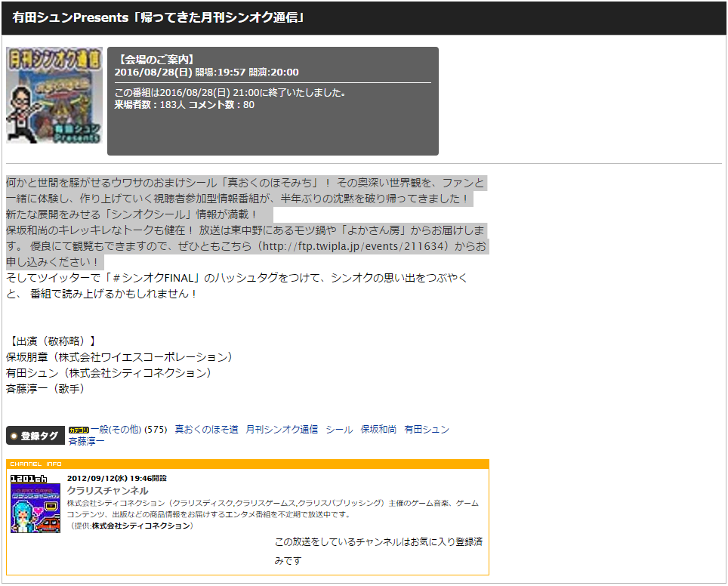The height and width of the screenshot is (586, 728).
Task: Click the channel description about ゲーム音楽
Action: (x=273, y=508)
